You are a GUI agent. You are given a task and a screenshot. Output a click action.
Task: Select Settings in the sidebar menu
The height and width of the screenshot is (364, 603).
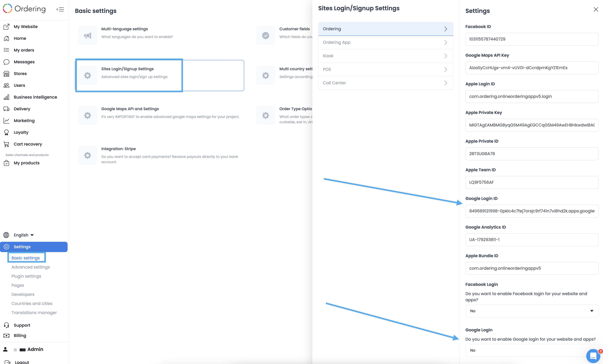[x=34, y=247]
